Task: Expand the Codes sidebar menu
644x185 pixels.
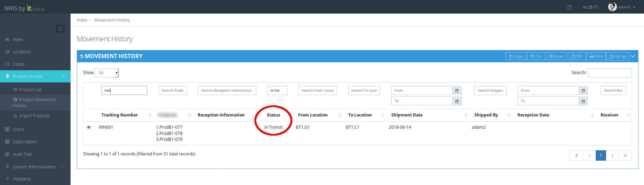Action: pos(35,64)
